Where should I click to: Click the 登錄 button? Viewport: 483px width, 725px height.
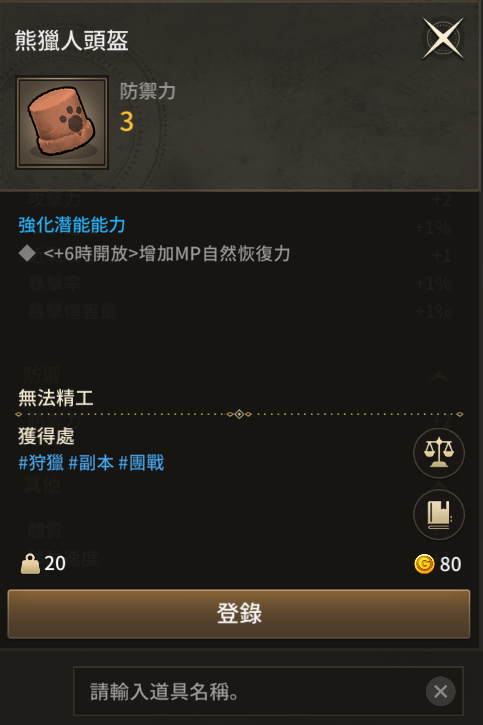(x=239, y=614)
